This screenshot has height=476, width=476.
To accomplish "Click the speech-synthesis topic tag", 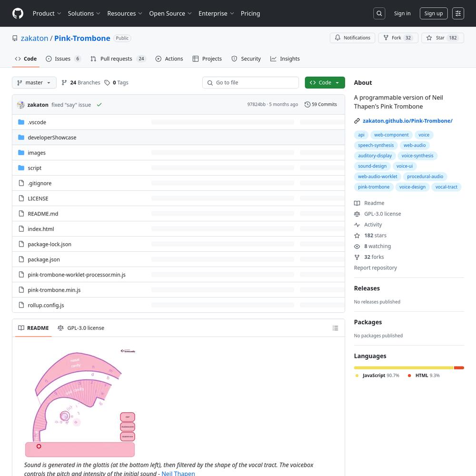I will pyautogui.click(x=376, y=145).
